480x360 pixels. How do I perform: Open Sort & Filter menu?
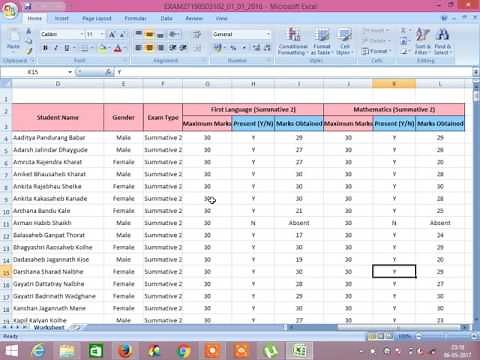[423, 41]
